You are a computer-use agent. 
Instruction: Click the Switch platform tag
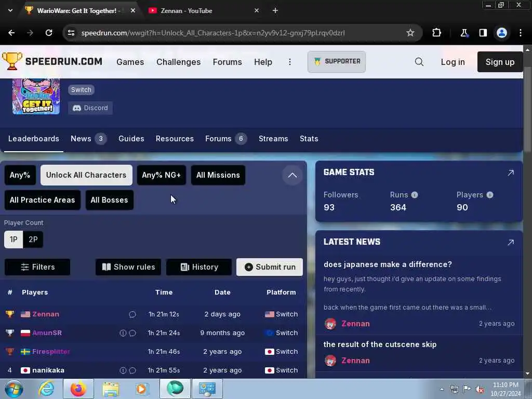tap(81, 90)
